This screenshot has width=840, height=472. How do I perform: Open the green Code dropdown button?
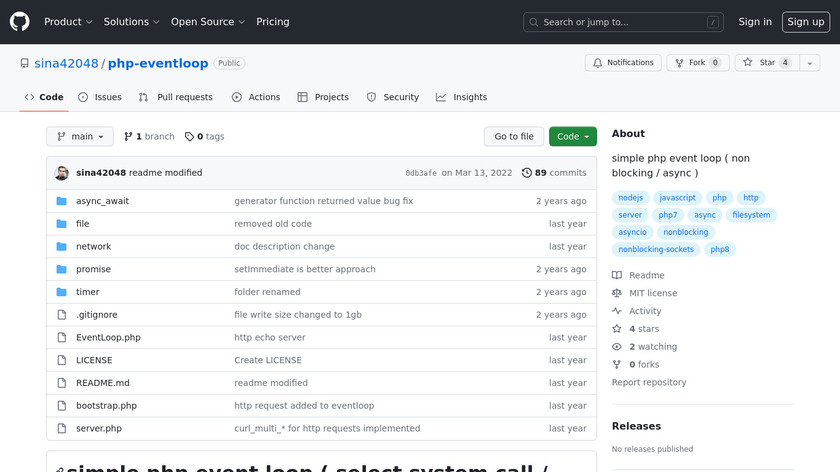(x=573, y=137)
